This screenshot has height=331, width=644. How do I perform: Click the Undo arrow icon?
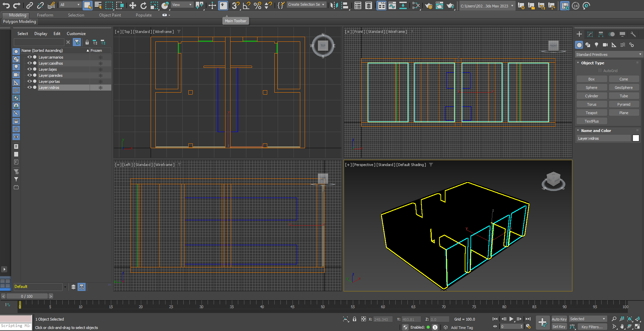tap(6, 5)
